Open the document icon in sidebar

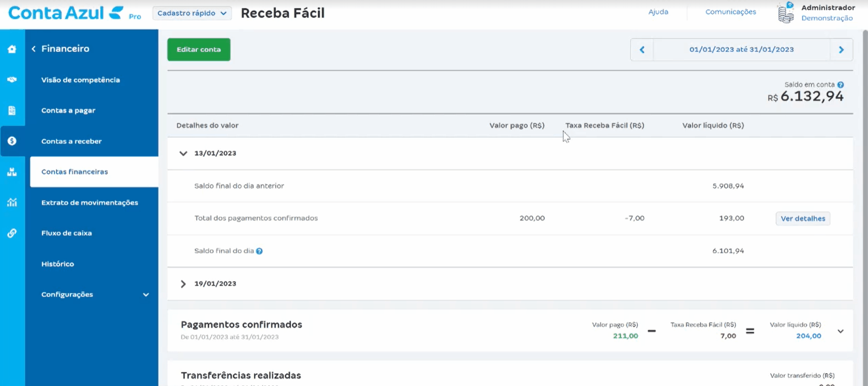[12, 111]
